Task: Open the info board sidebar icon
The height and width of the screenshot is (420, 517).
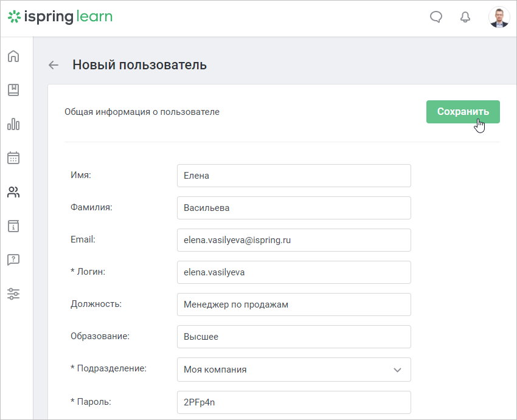Action: pyautogui.click(x=13, y=226)
